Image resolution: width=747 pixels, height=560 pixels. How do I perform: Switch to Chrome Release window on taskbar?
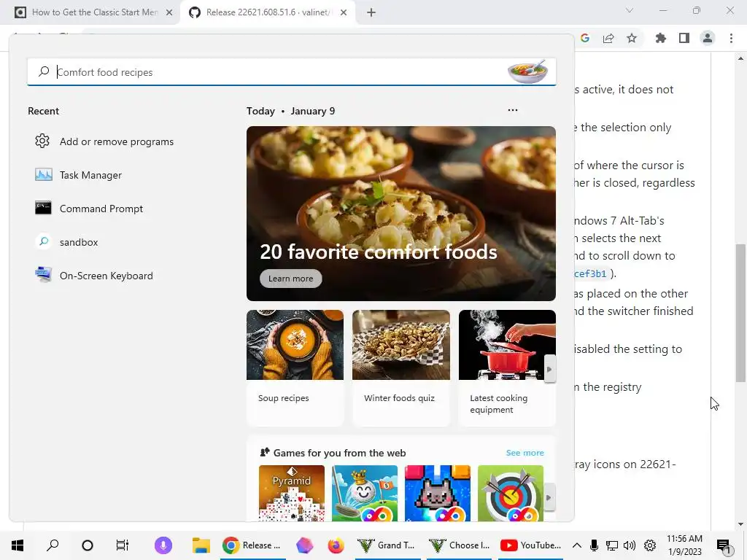(x=253, y=545)
